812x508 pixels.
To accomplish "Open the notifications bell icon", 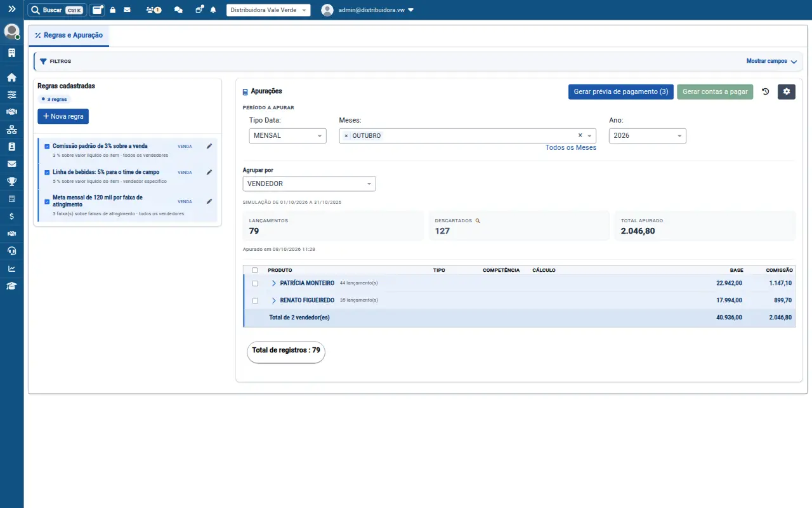I will (213, 10).
